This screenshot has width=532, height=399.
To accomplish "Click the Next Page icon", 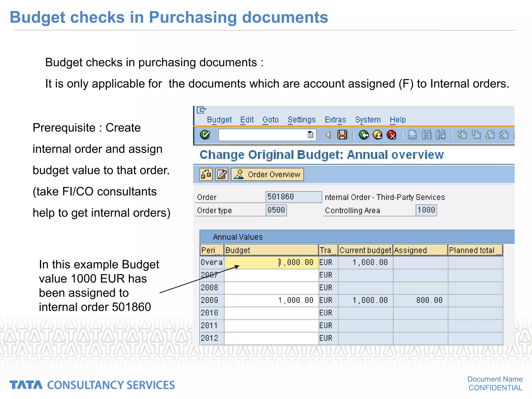I will click(490, 135).
